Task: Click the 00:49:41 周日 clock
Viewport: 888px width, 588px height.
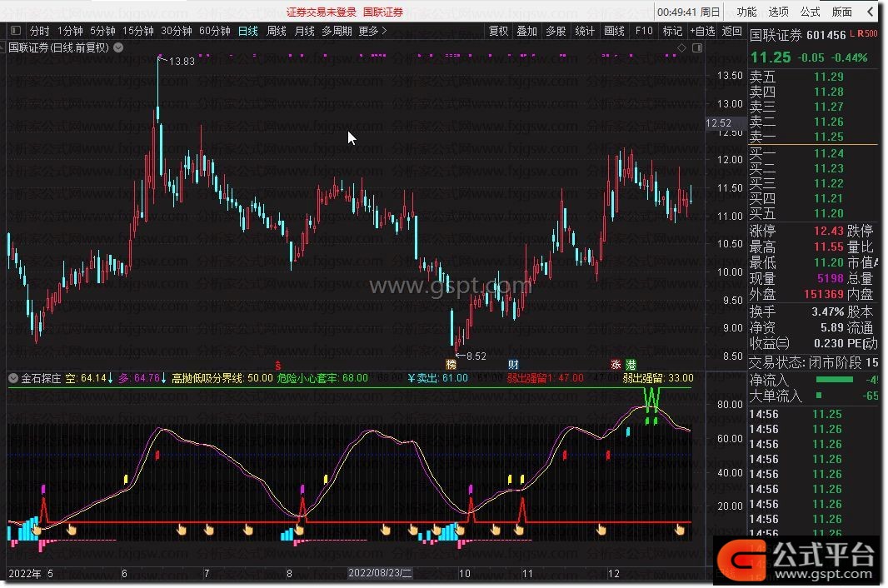Action: pos(688,12)
